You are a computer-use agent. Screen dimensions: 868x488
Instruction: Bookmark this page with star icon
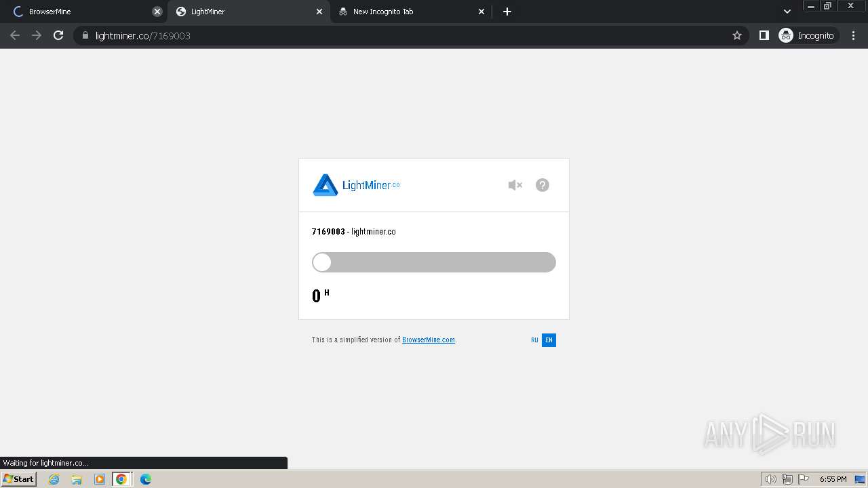point(737,35)
